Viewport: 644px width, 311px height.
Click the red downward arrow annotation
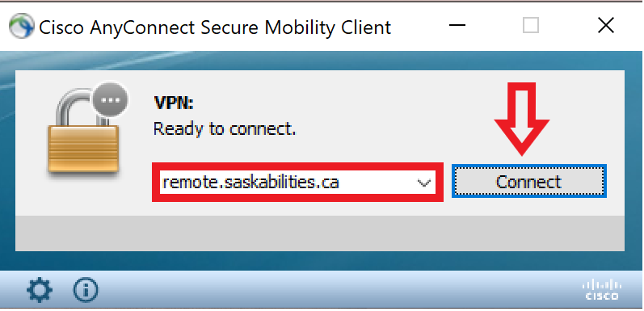pyautogui.click(x=522, y=119)
